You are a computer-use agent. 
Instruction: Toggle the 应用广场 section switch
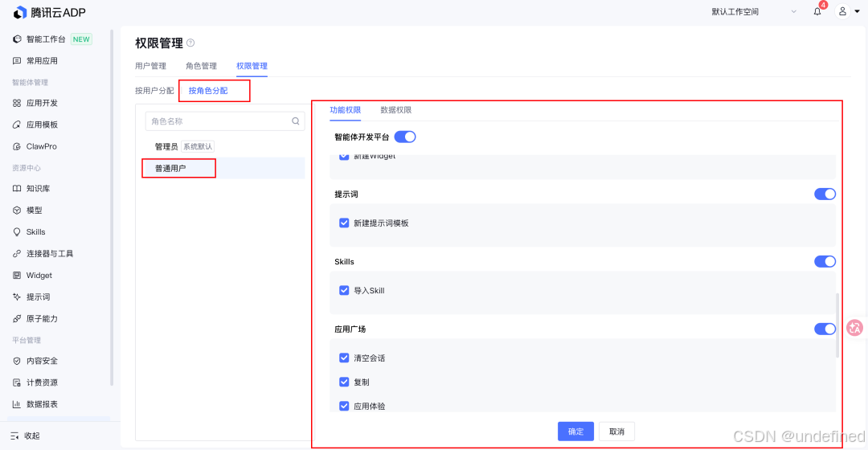coord(825,329)
